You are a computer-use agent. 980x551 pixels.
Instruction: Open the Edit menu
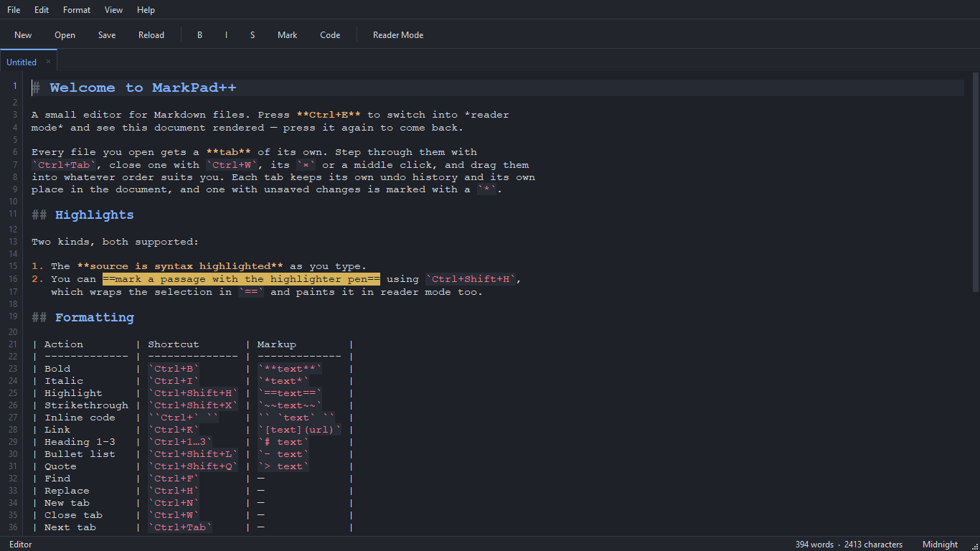[x=42, y=10]
